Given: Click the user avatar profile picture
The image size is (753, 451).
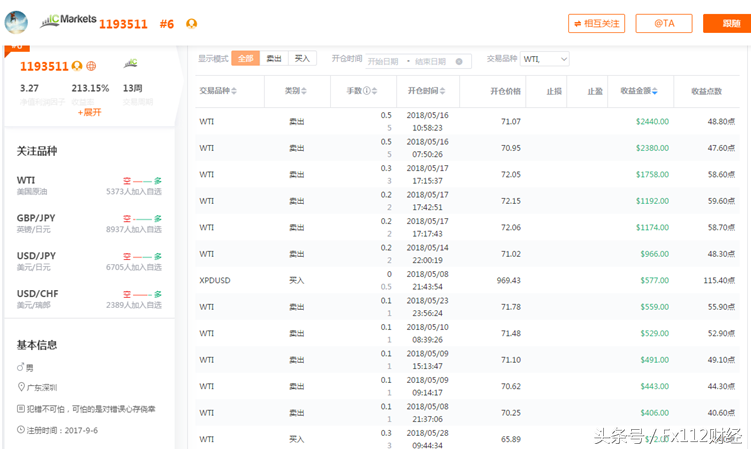Looking at the screenshot, I should (16, 22).
